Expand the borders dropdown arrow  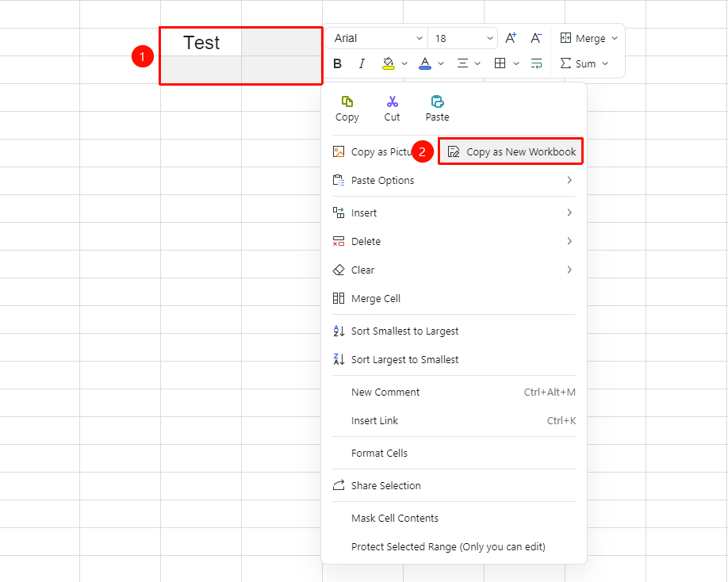point(516,63)
